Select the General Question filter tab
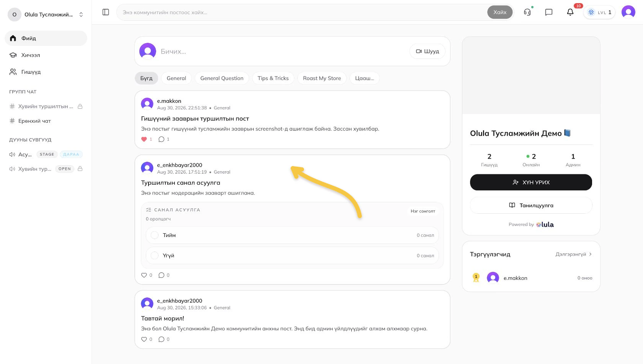643x364 pixels. (x=222, y=78)
